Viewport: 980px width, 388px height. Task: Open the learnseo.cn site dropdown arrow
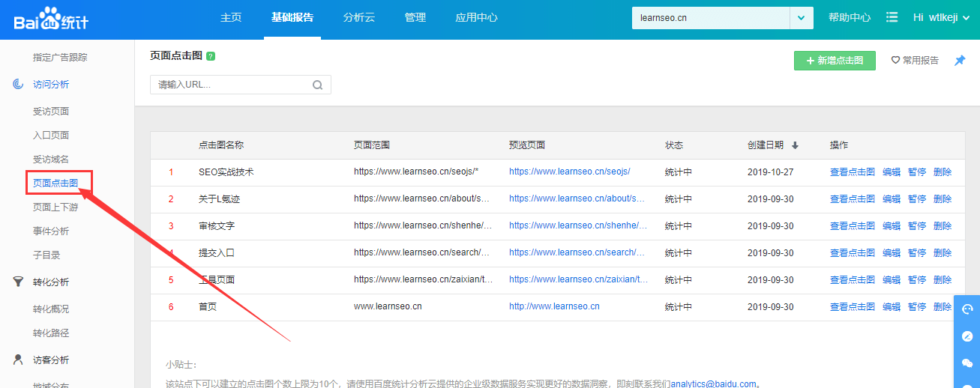802,18
